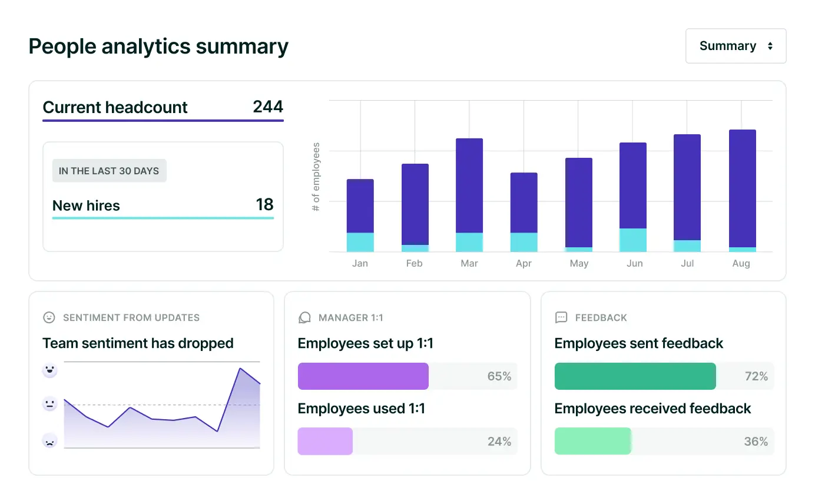Click the up-down arrows in Summary selector
This screenshot has width=815, height=504.
pos(770,46)
